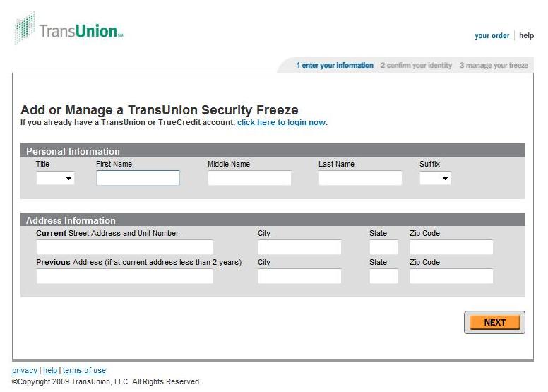This screenshot has height=392, width=548.
Task: Open the privacy link in the footer
Action: [25, 370]
